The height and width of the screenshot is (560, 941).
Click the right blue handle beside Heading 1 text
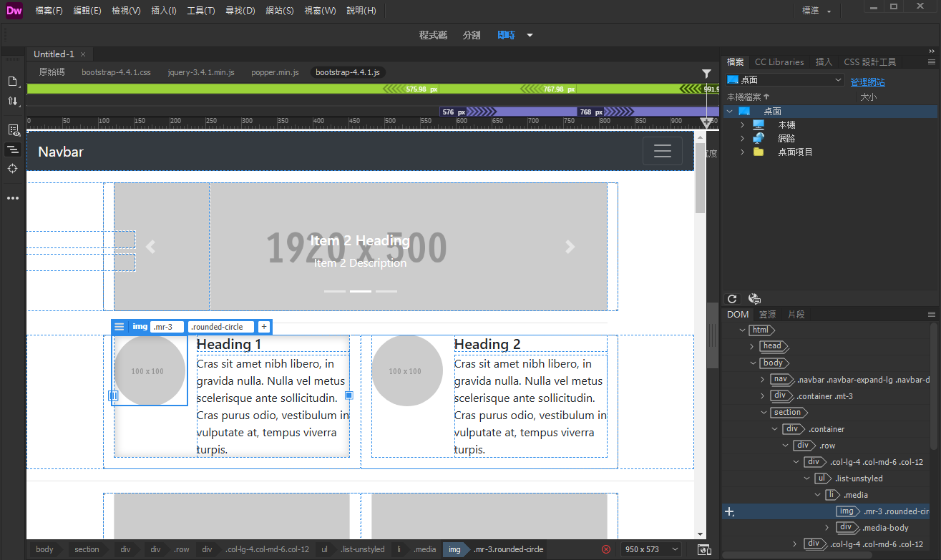[x=349, y=396]
